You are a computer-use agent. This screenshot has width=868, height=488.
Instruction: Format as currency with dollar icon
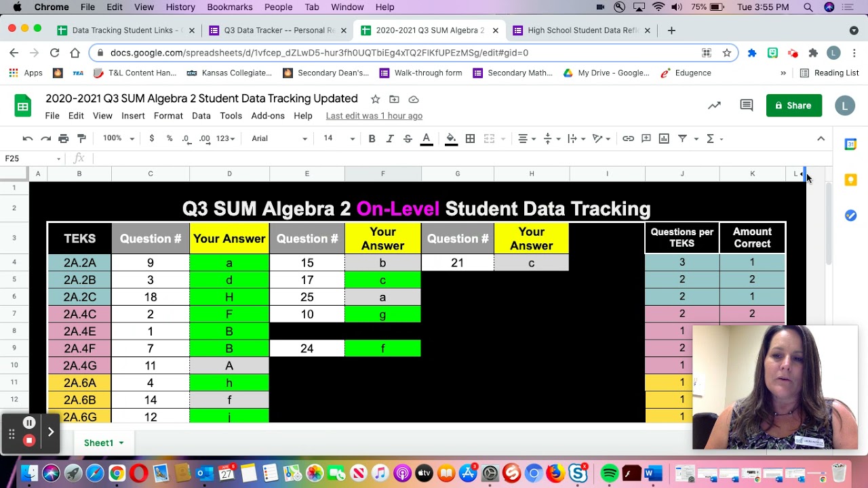(151, 138)
